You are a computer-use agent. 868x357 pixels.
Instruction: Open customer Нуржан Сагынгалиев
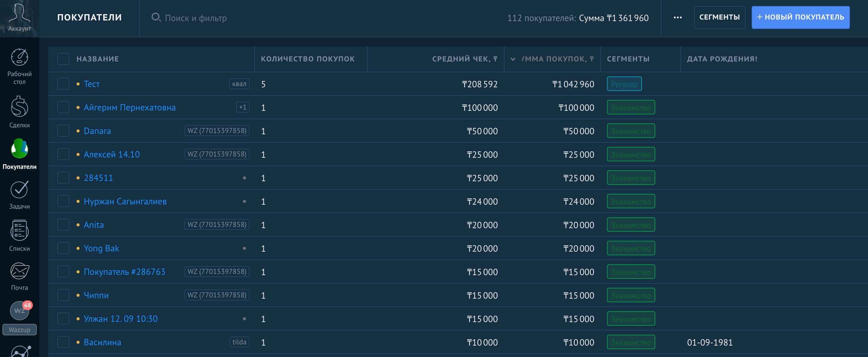click(125, 201)
